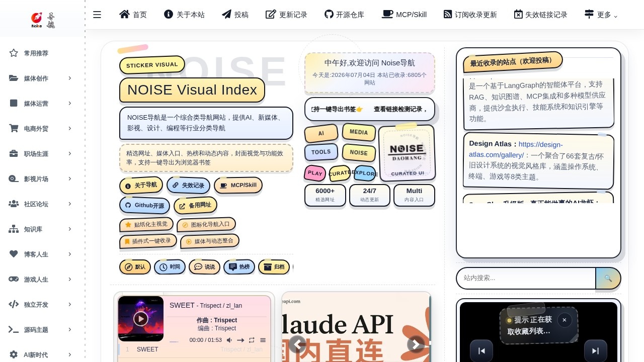The width and height of the screenshot is (644, 362).
Task: Click the pink PLAY sticker tag
Action: click(x=315, y=173)
